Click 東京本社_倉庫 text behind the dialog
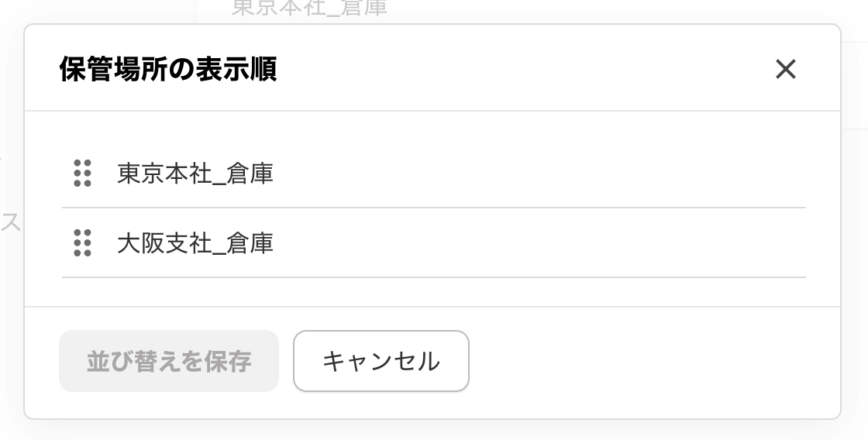The image size is (868, 440). (309, 9)
